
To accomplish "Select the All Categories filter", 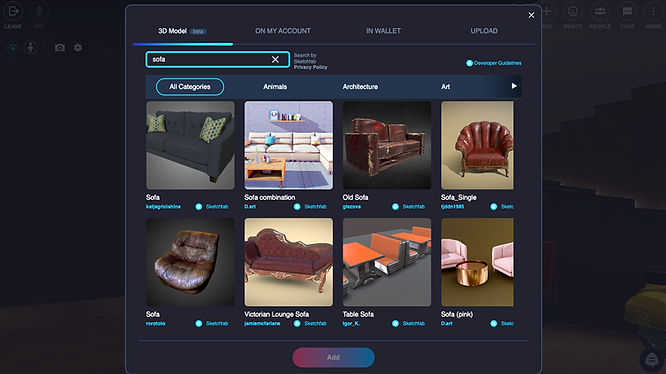I will (x=190, y=87).
